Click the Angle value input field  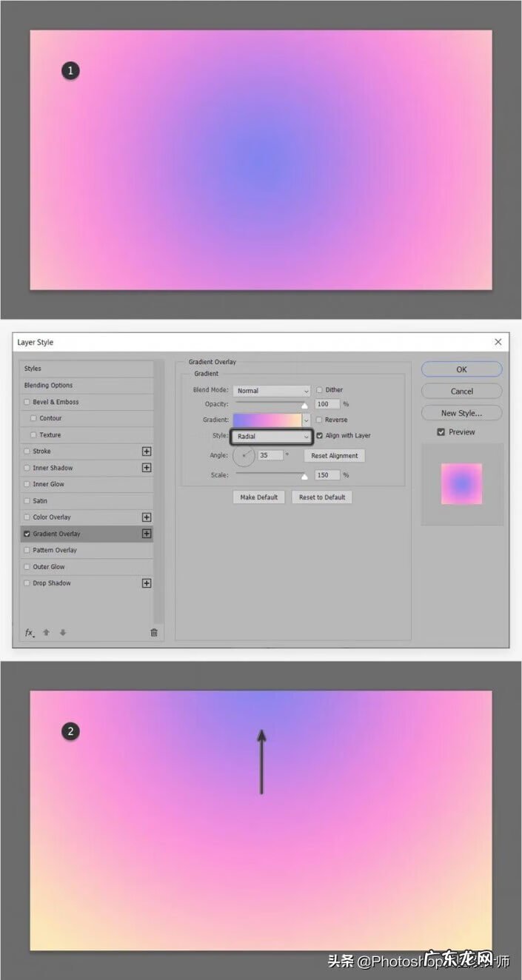[270, 455]
